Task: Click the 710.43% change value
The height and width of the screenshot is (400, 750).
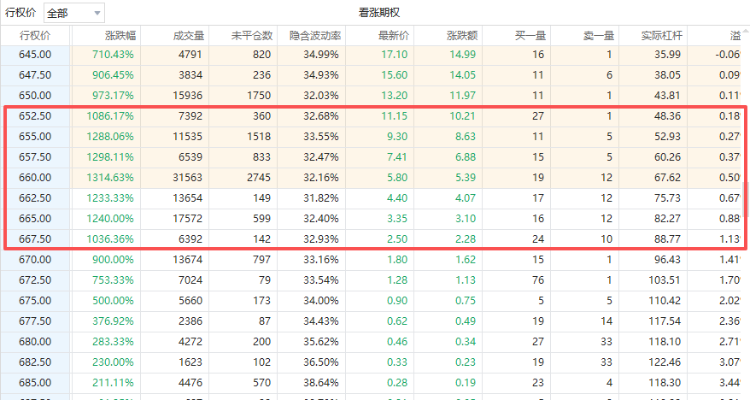Action: point(113,55)
